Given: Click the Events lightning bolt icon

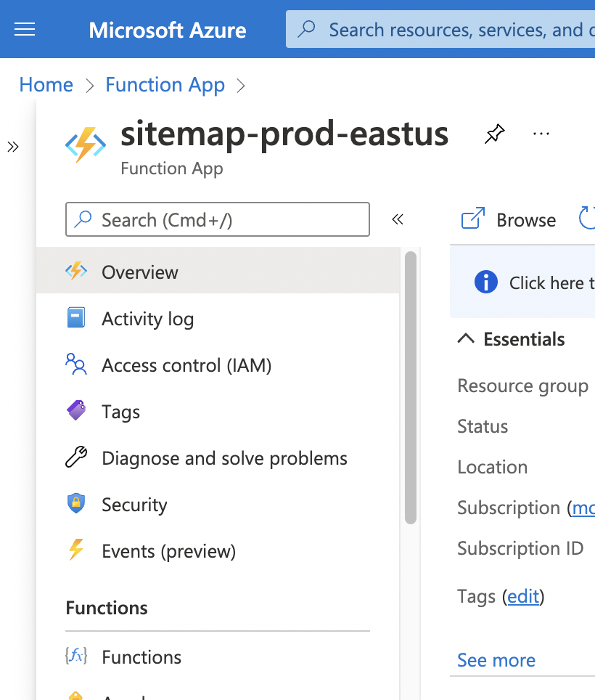Looking at the screenshot, I should click(76, 550).
